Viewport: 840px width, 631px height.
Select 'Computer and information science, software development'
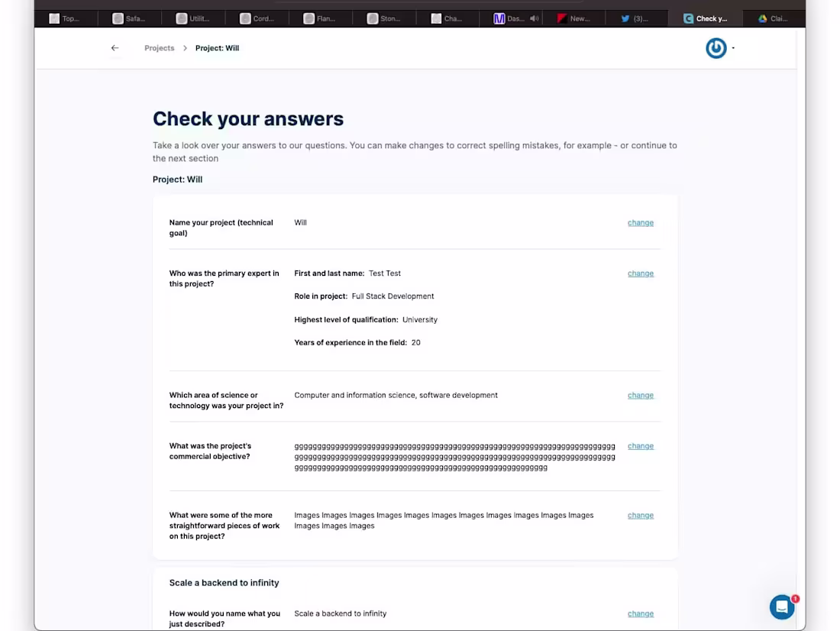click(x=396, y=395)
